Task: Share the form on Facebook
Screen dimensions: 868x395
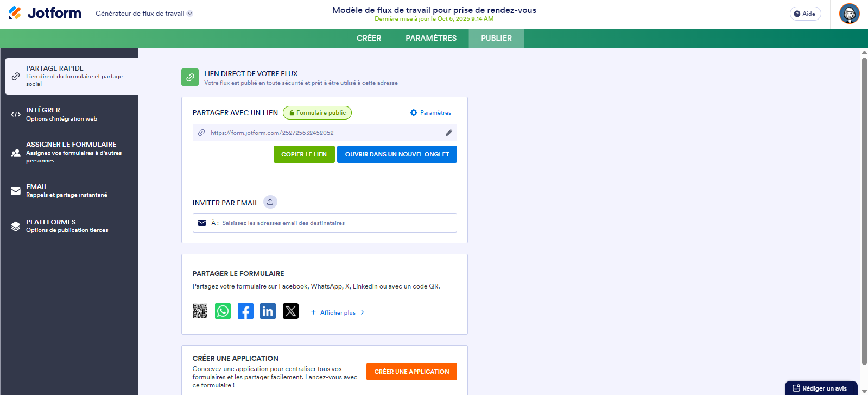Action: 245,311
